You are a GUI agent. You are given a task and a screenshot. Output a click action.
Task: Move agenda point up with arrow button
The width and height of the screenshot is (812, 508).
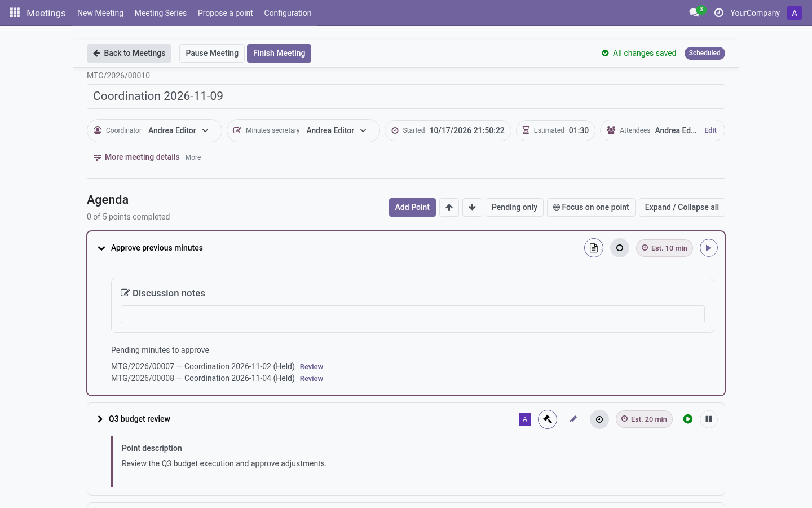[449, 207]
